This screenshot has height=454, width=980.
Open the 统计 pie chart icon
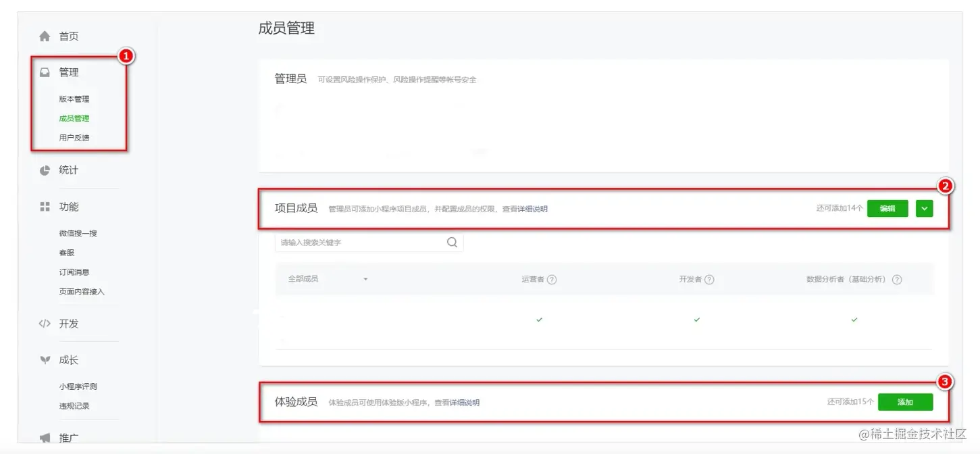[44, 170]
